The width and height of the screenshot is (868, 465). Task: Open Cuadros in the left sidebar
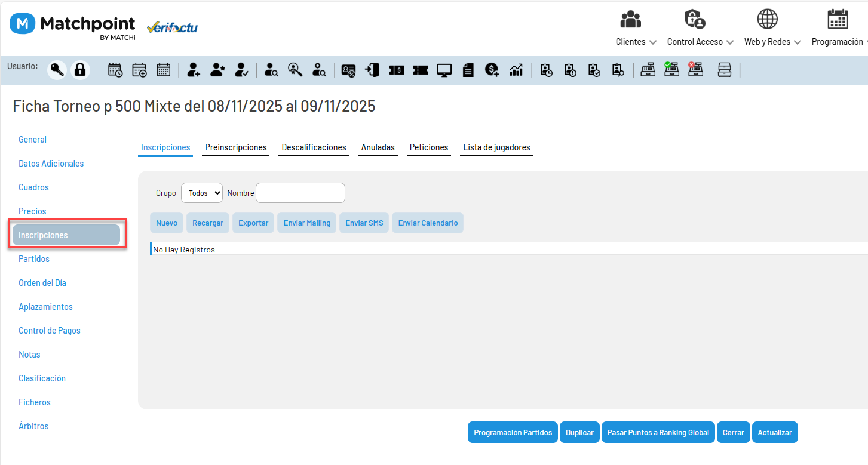(33, 187)
